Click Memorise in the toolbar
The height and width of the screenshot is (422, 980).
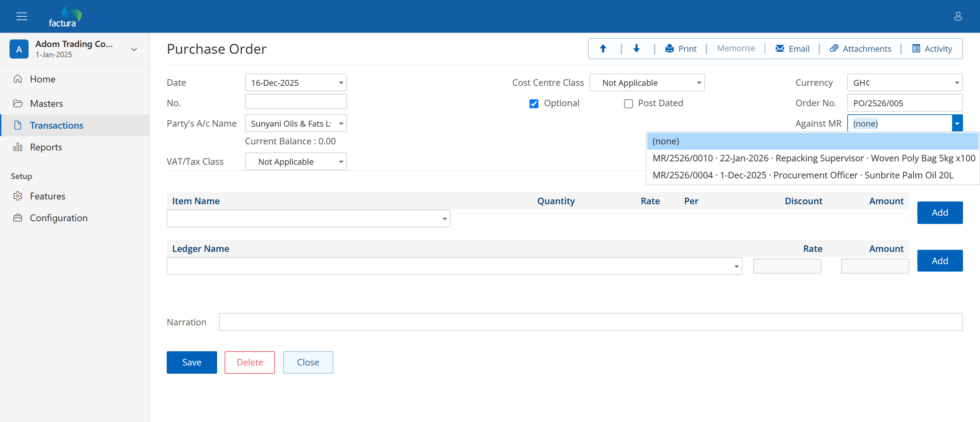coord(736,48)
